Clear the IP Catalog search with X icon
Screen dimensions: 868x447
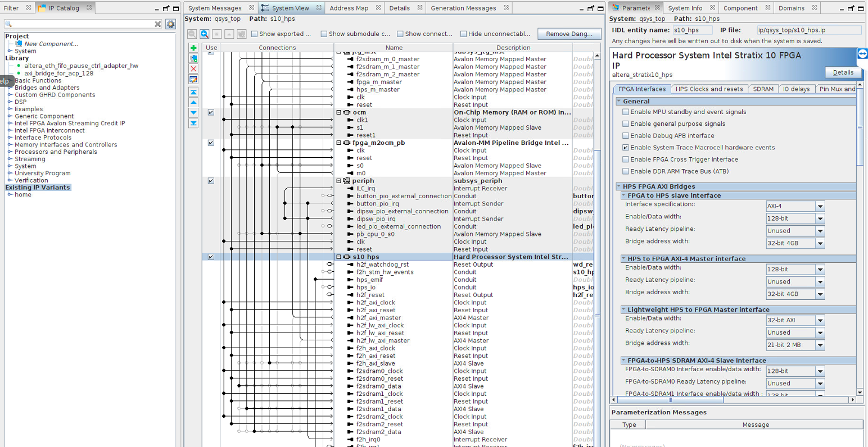(158, 24)
